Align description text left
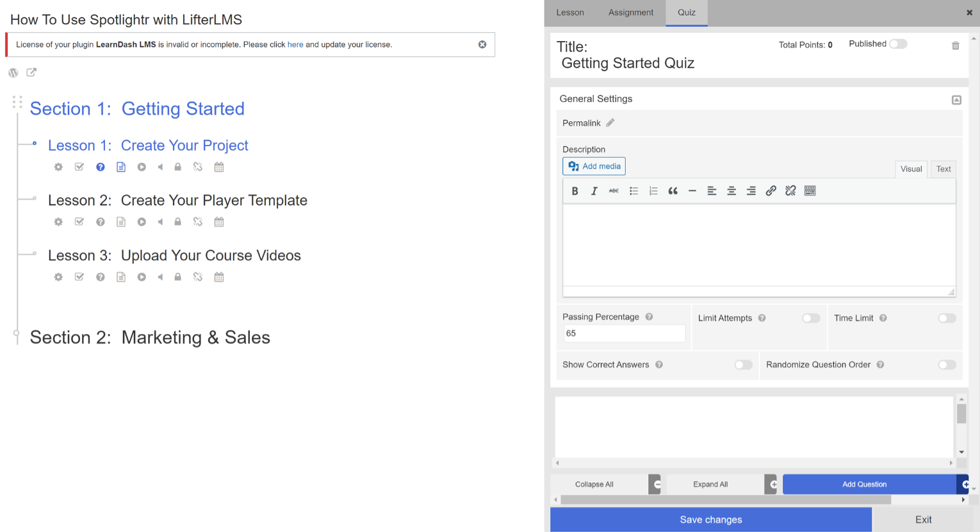 click(x=712, y=191)
